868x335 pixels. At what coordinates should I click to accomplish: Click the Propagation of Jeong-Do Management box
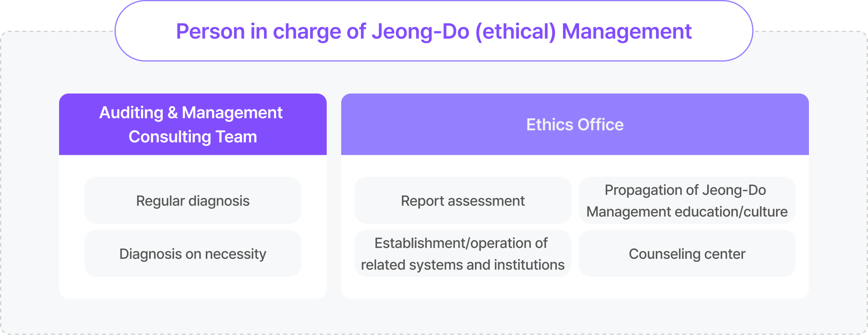point(687,201)
